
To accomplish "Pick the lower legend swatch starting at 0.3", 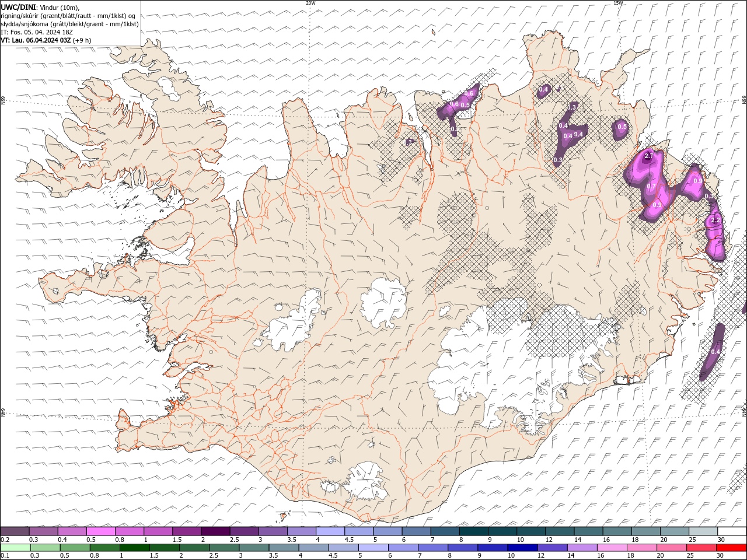I will (45, 548).
